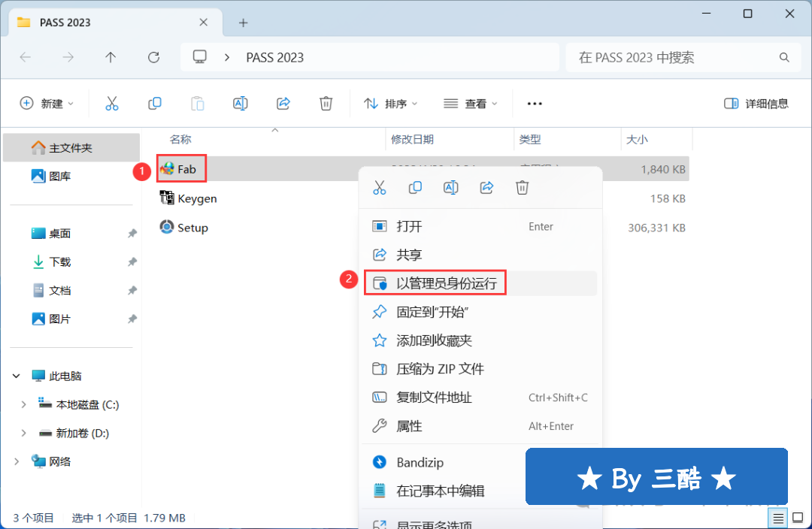Unpin 图片 from quick access

pos(132,319)
